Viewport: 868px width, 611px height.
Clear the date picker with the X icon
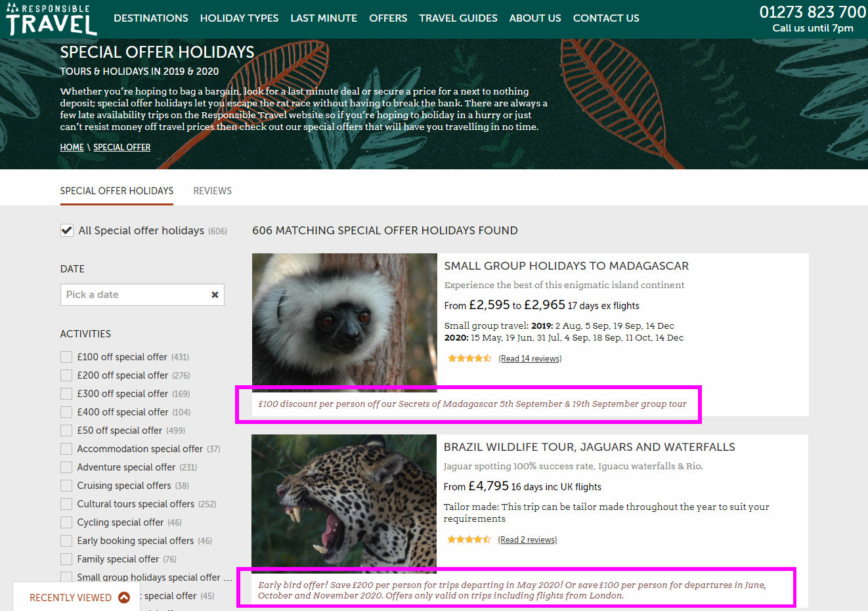tap(215, 295)
